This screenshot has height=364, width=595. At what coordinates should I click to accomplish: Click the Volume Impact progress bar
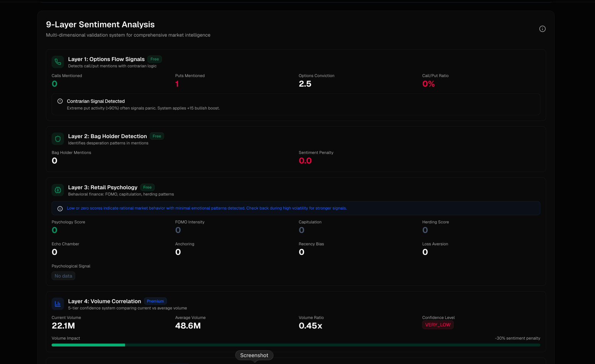(296, 345)
